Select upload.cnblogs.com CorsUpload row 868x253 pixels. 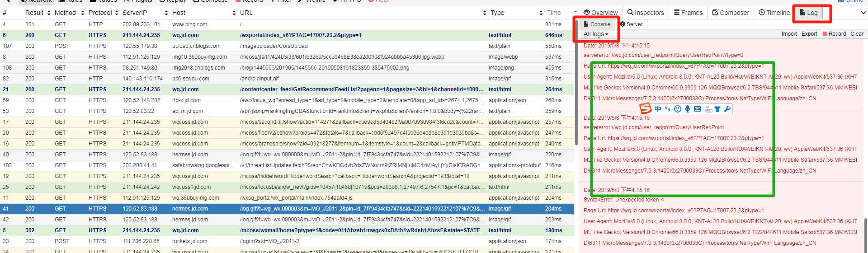tap(287, 46)
